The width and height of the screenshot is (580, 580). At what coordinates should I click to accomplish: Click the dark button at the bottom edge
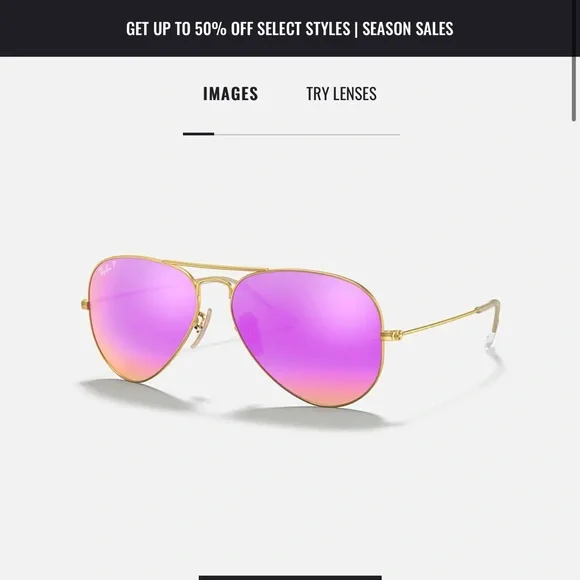[290, 577]
